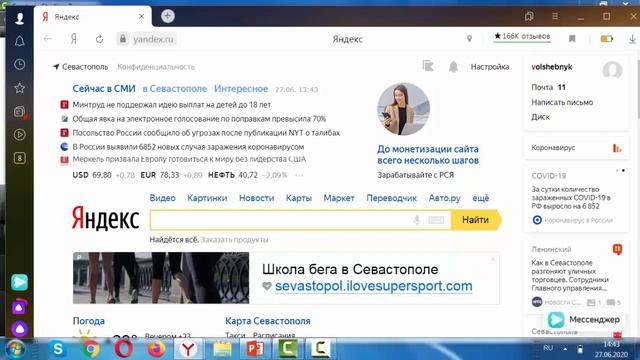Open the profile icon in the browser sidebar
The width and height of the screenshot is (640, 360).
click(19, 18)
